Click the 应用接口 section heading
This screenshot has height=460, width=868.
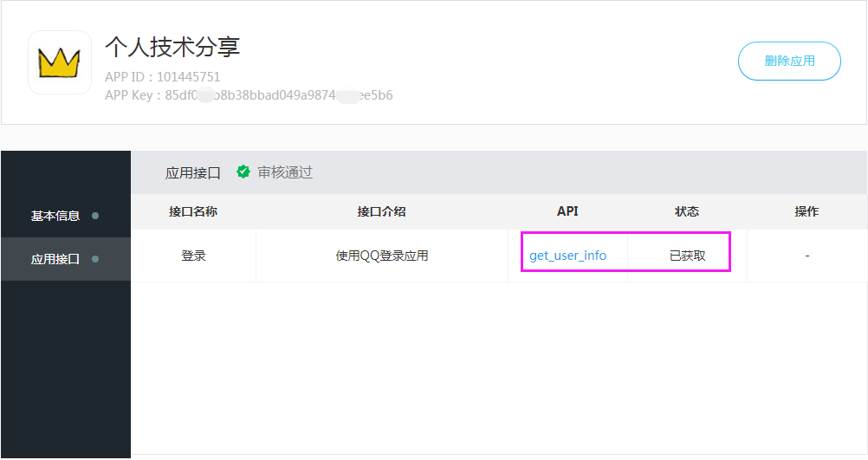[x=192, y=172]
